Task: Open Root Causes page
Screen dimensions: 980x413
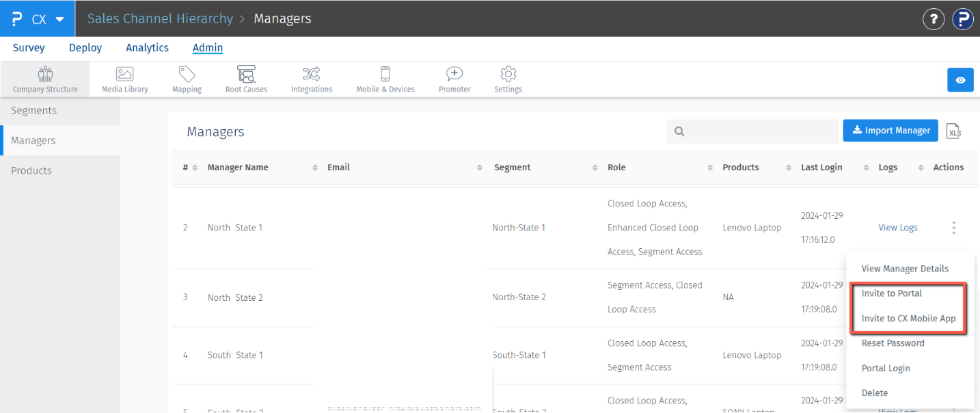Action: (246, 79)
